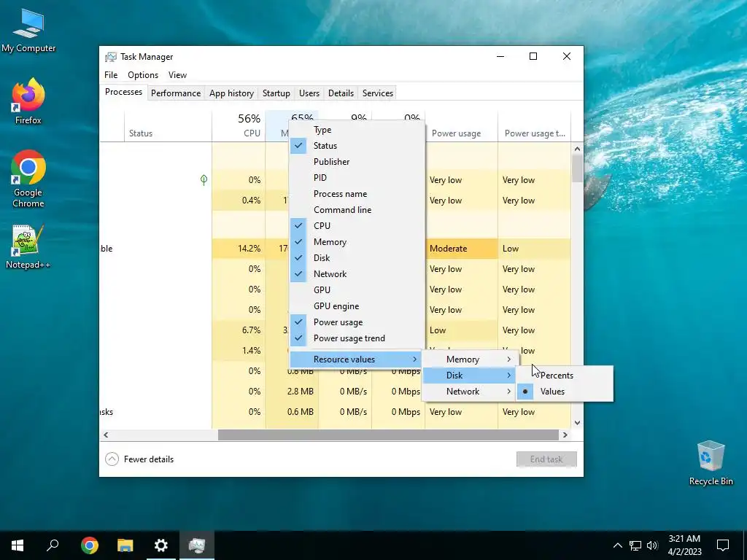Uncheck Power usage trend column option

(x=356, y=338)
